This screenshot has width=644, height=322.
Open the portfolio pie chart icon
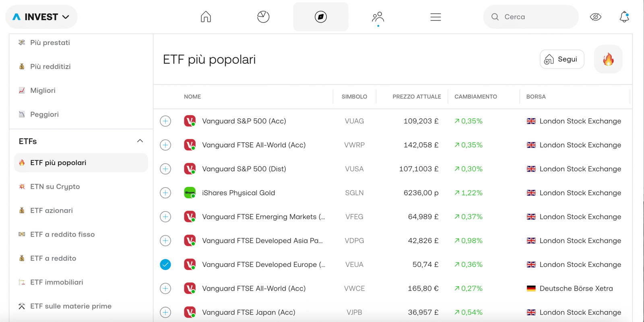(263, 17)
